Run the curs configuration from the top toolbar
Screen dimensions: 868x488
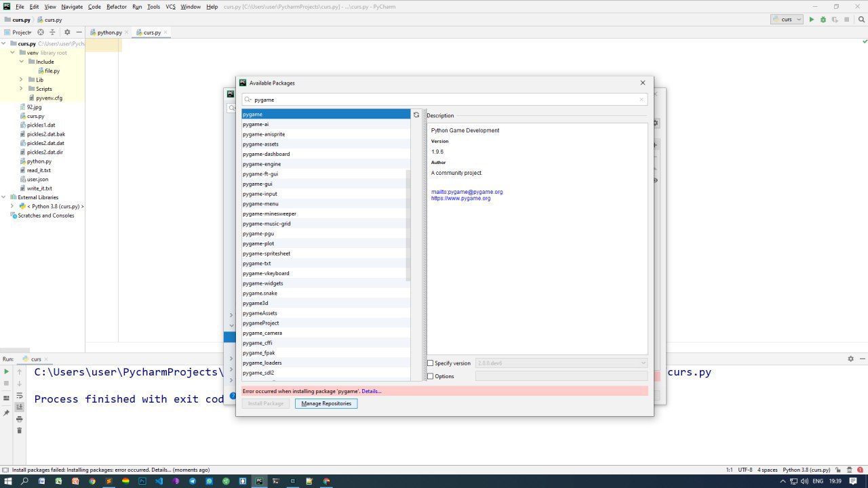pos(811,20)
